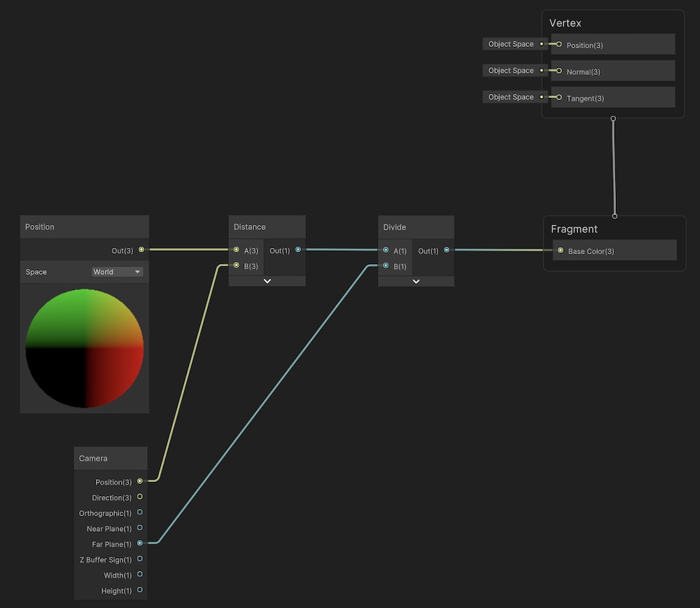This screenshot has width=700, height=608.
Task: Click the Distance node Out(1) port
Action: [298, 249]
